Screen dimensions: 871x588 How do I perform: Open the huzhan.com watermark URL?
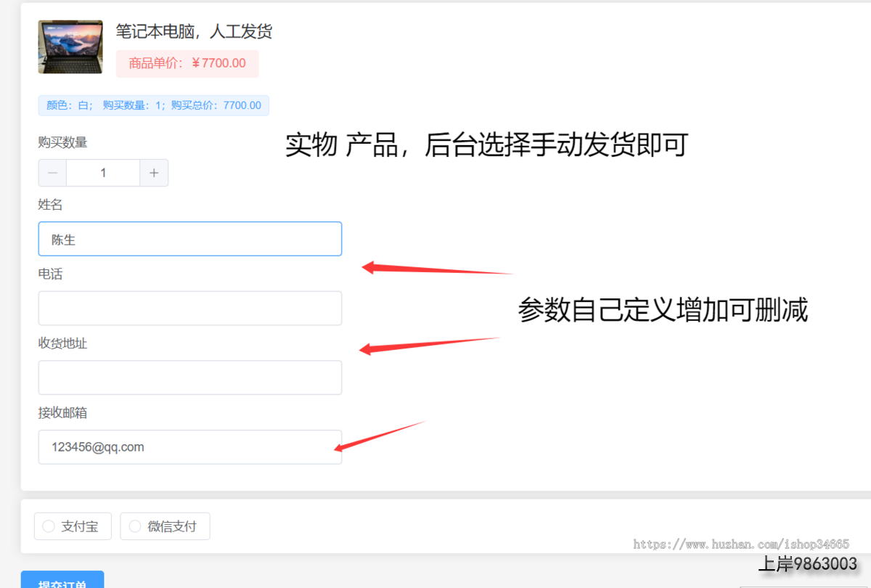tap(740, 544)
